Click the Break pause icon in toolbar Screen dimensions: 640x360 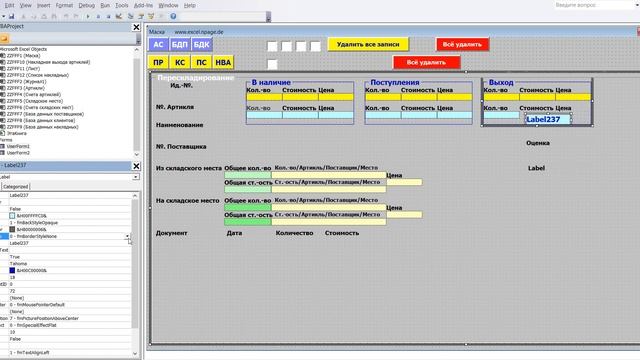click(x=98, y=16)
